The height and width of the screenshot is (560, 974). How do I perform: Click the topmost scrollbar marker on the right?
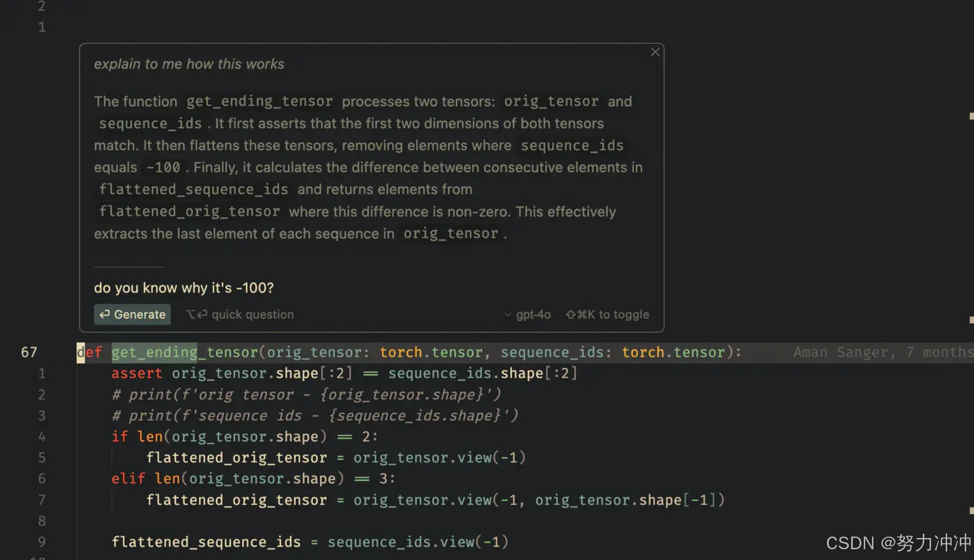click(x=971, y=116)
